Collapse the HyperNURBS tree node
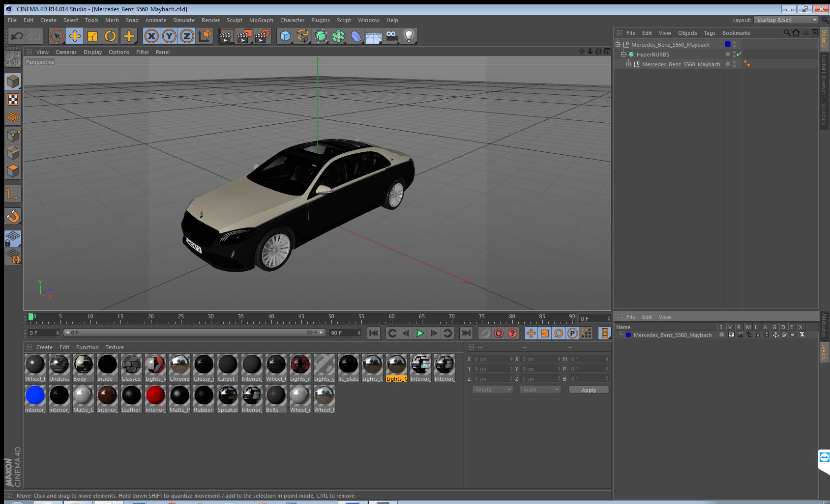Screen dimensions: 830x504 623,54
